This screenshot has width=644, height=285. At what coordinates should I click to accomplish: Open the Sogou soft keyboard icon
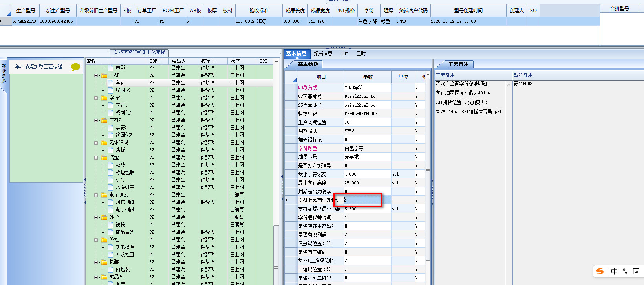tap(636, 271)
